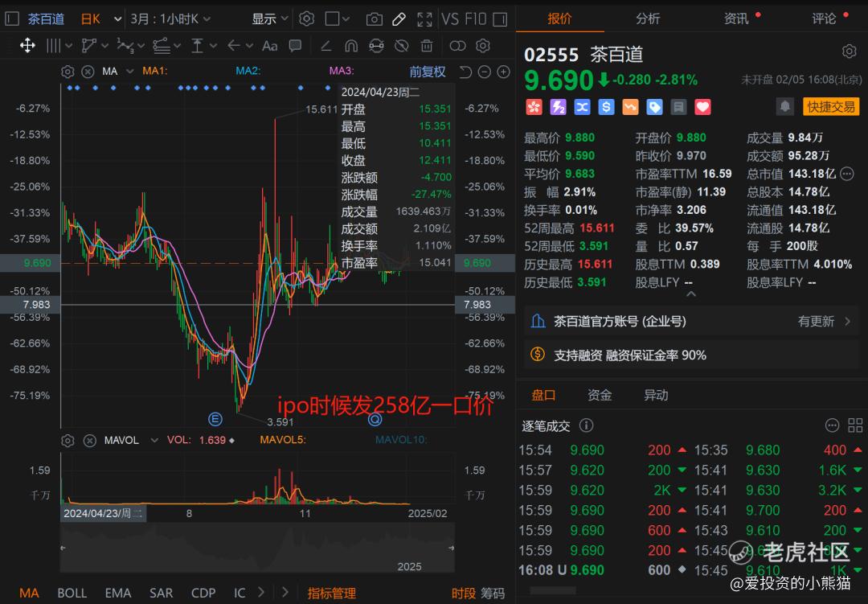This screenshot has width=868, height=604.
Task: Toggle magnet snap mode
Action: pos(351,45)
